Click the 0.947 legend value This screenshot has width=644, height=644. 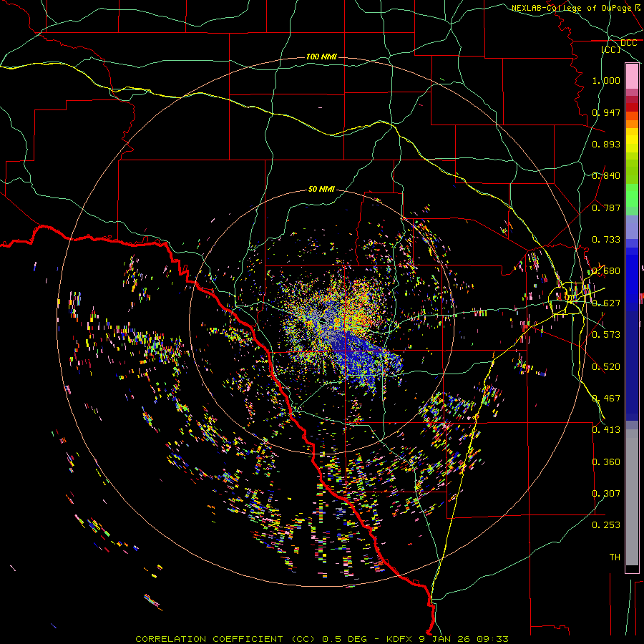(606, 112)
